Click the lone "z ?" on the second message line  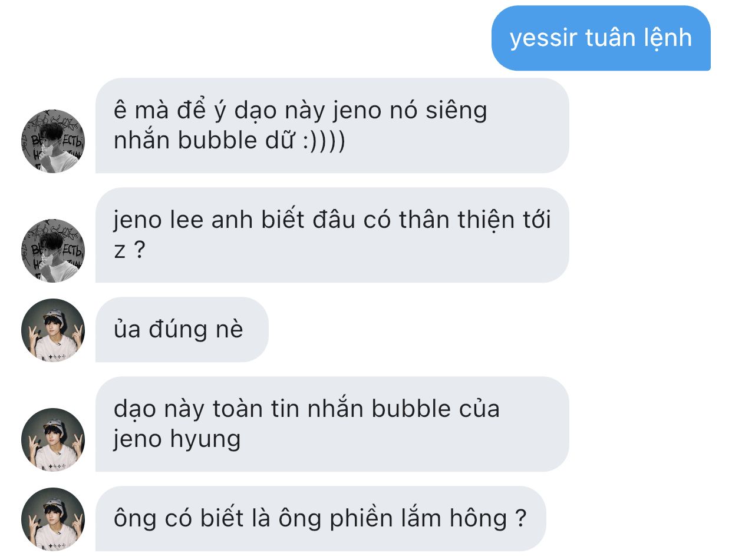(129, 252)
